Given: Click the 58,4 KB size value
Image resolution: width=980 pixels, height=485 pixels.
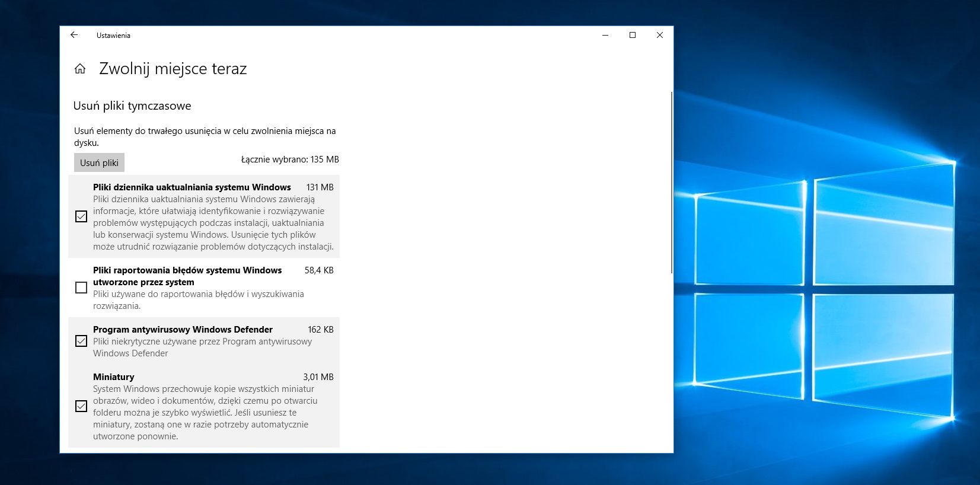Looking at the screenshot, I should point(319,270).
